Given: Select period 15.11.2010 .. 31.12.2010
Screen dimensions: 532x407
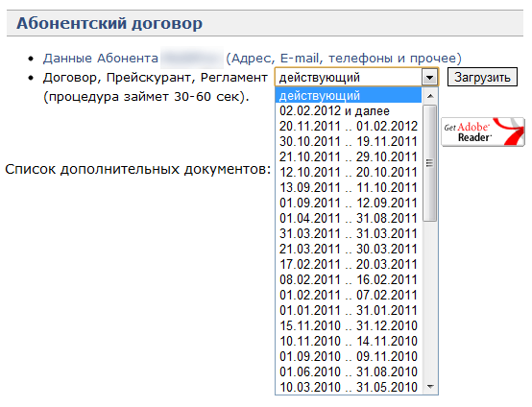Looking at the screenshot, I should (349, 325).
